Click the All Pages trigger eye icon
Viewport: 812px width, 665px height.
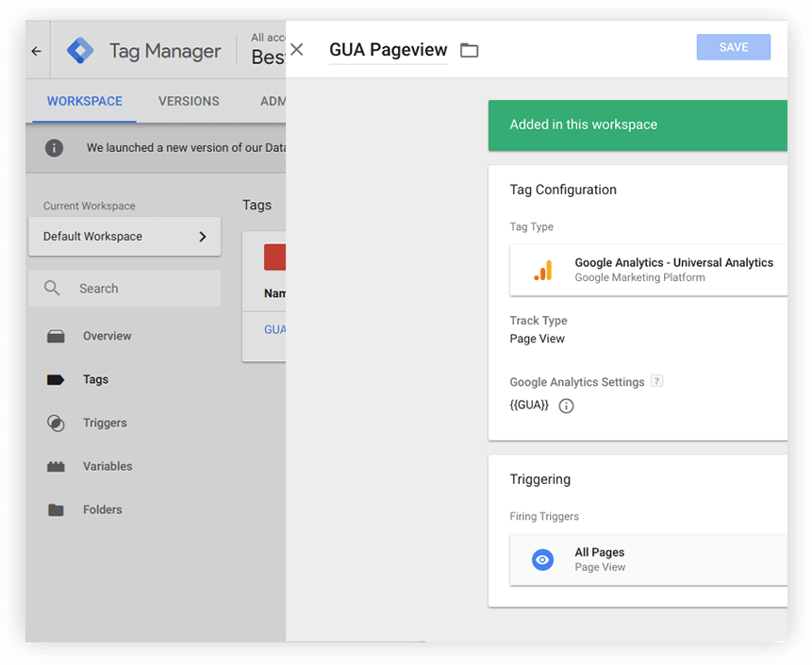(x=542, y=559)
